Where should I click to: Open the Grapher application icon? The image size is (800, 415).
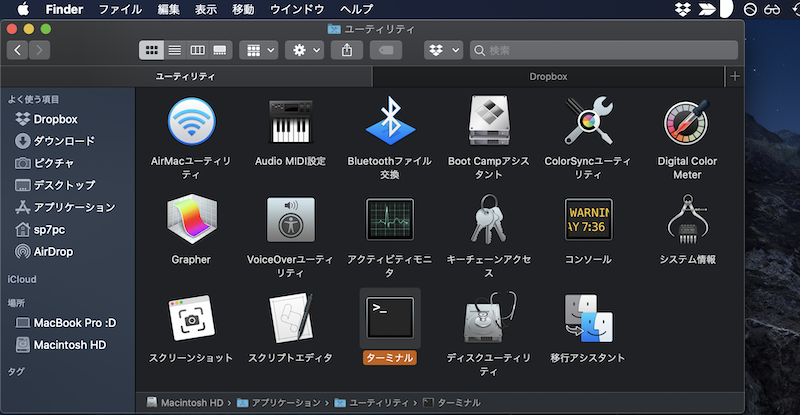190,222
